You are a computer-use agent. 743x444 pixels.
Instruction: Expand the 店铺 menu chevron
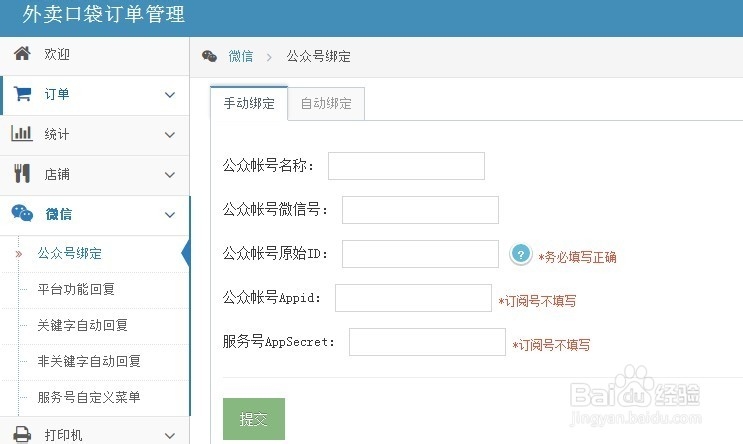(x=170, y=174)
